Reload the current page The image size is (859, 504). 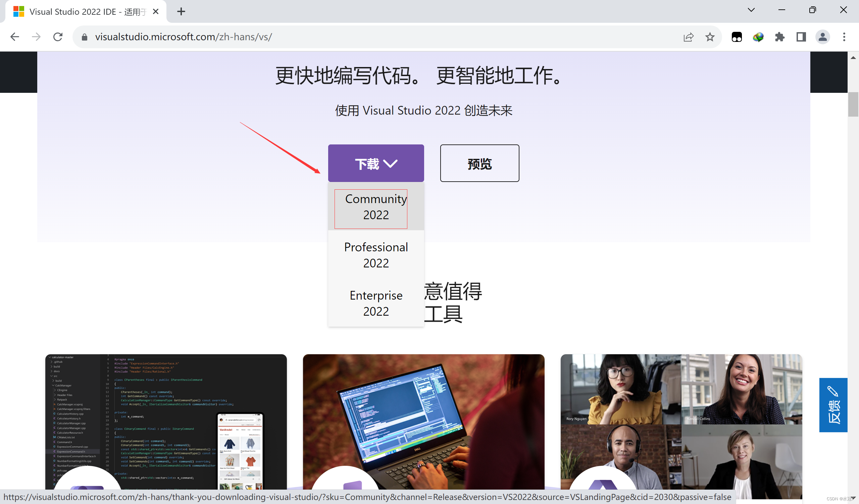58,37
